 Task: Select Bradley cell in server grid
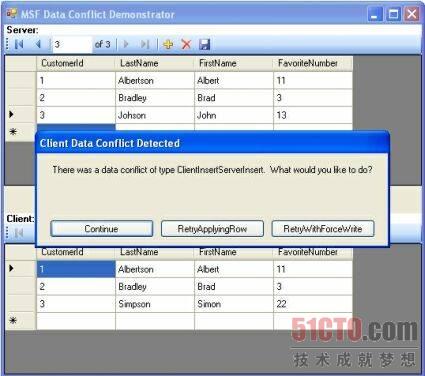tap(155, 98)
